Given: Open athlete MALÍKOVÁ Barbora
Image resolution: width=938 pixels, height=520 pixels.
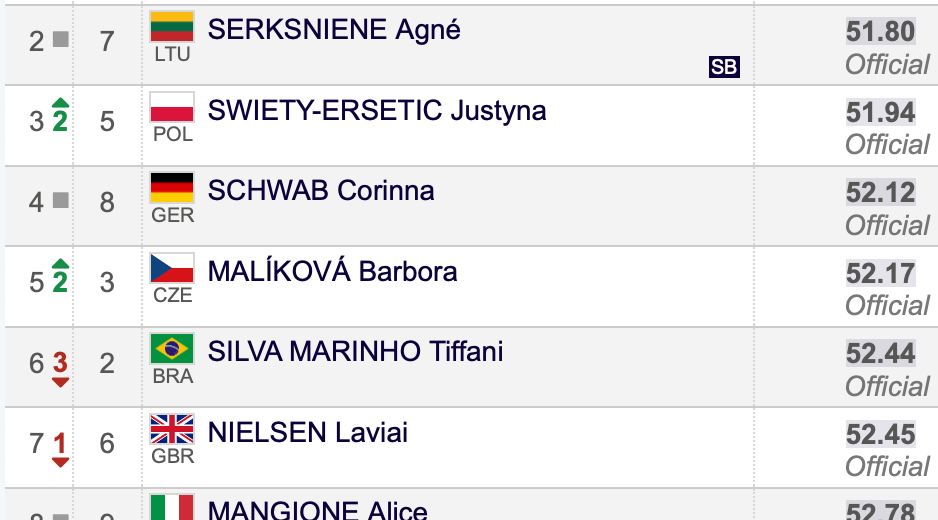Looking at the screenshot, I should click(332, 271).
